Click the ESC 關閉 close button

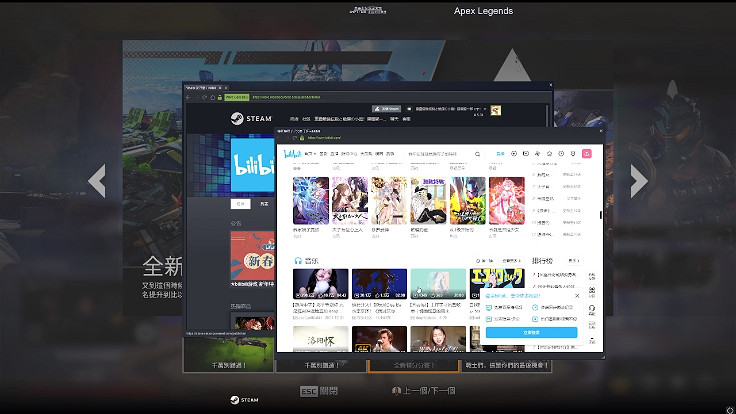point(320,390)
